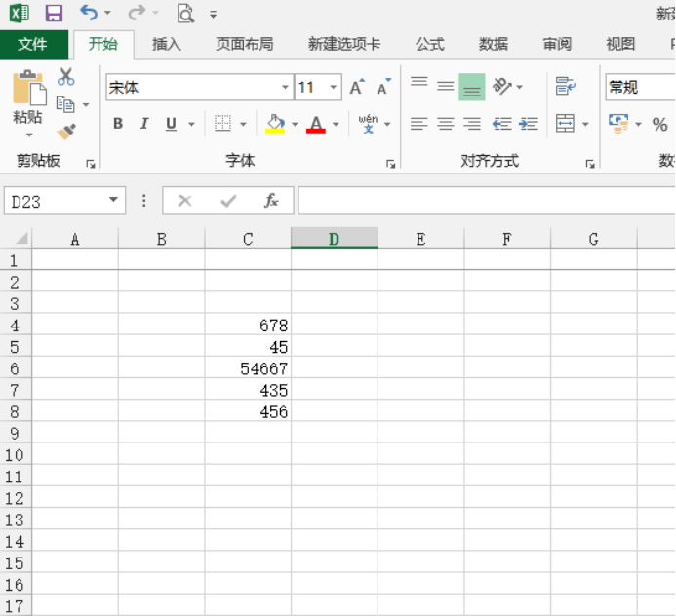
Task: Toggle middle vertical alignment
Action: tap(446, 86)
